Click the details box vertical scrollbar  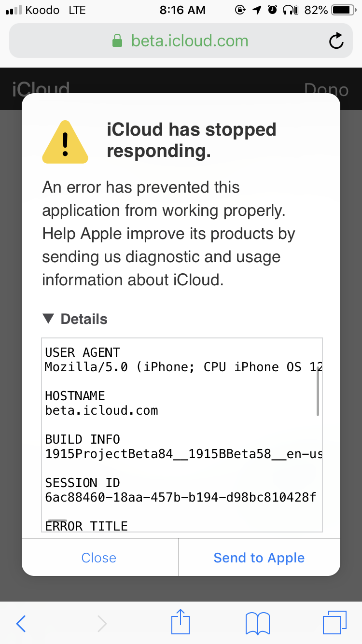click(x=318, y=393)
